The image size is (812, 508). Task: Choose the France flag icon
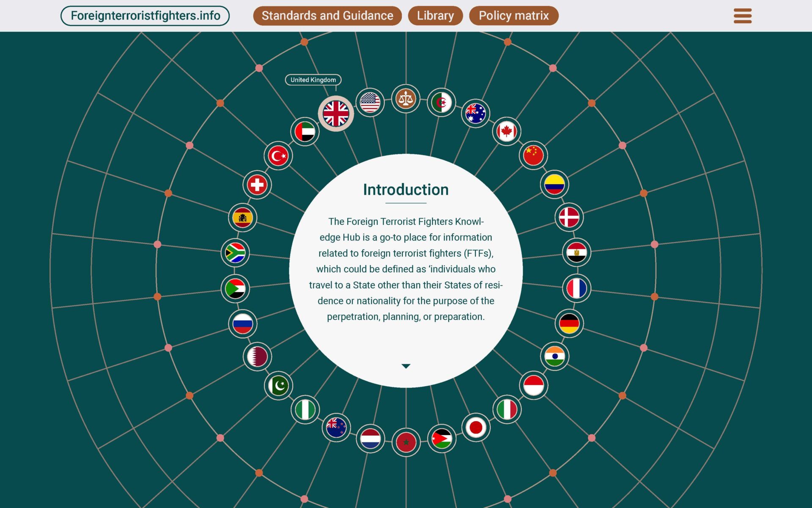point(576,288)
